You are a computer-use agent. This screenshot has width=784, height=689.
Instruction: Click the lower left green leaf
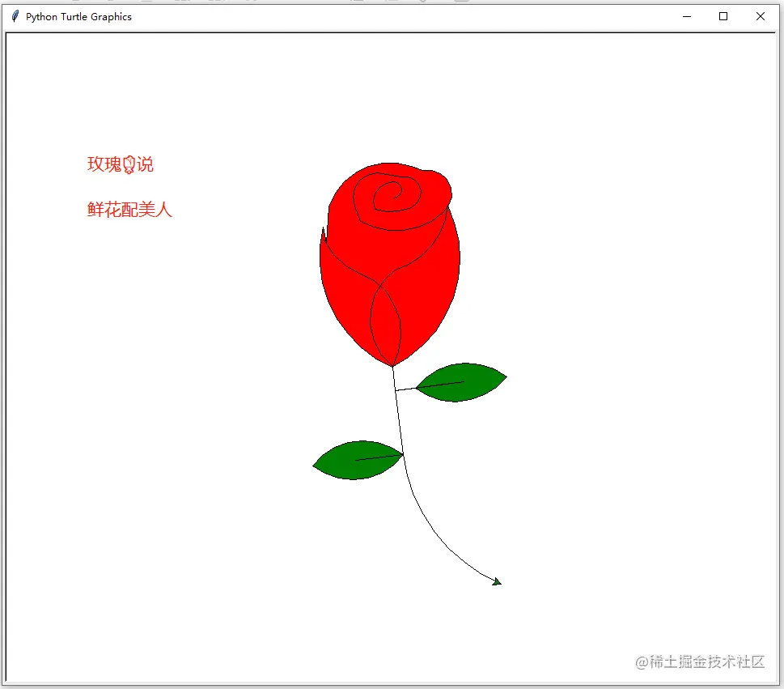(x=358, y=460)
